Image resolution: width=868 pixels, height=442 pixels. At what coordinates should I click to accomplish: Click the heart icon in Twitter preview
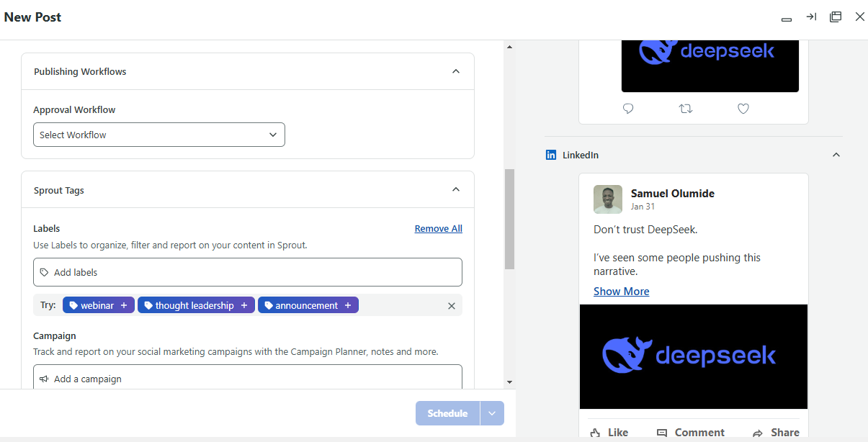tap(743, 109)
